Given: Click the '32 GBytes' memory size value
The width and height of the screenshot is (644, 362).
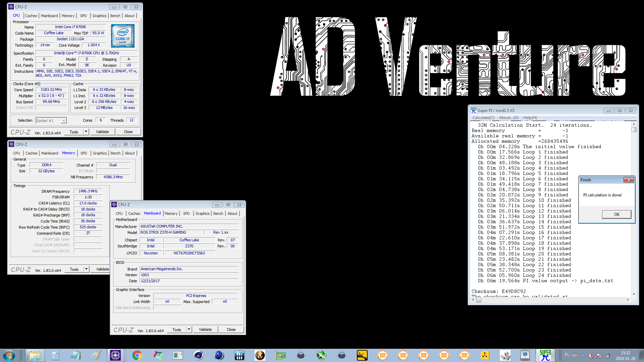Looking at the screenshot, I should (46, 171).
